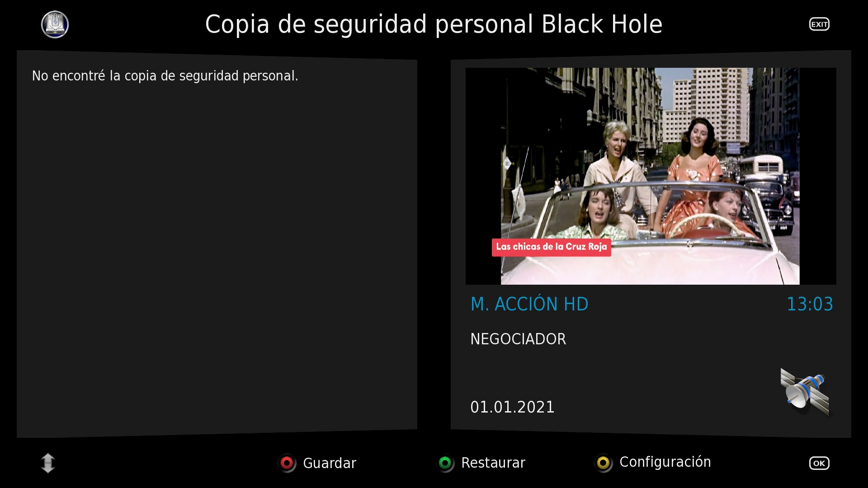Click the Las chicas de la Cruz Roja banner

551,247
